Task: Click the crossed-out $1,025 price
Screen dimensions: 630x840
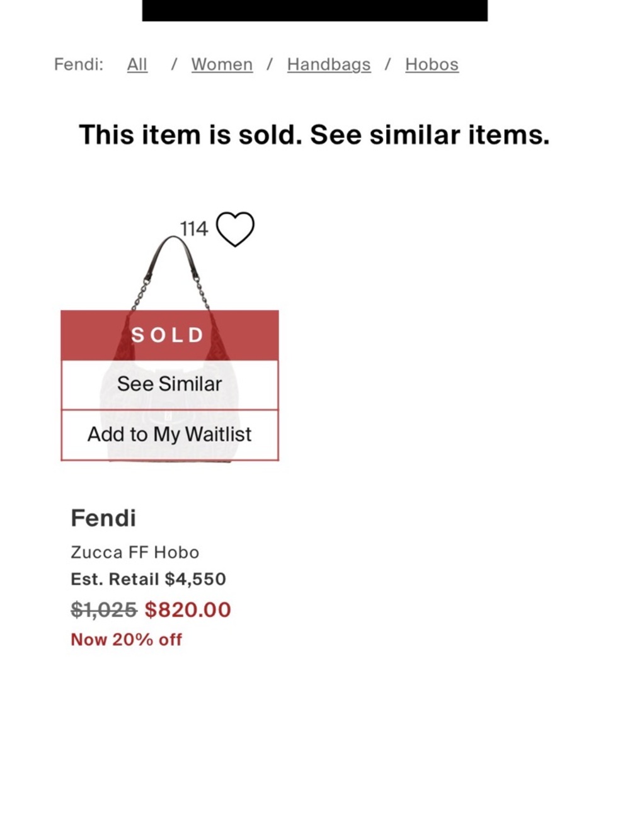Action: tap(103, 609)
